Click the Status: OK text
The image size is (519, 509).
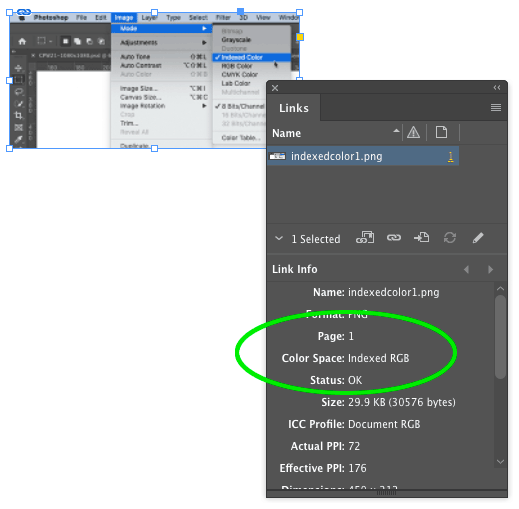(x=336, y=380)
